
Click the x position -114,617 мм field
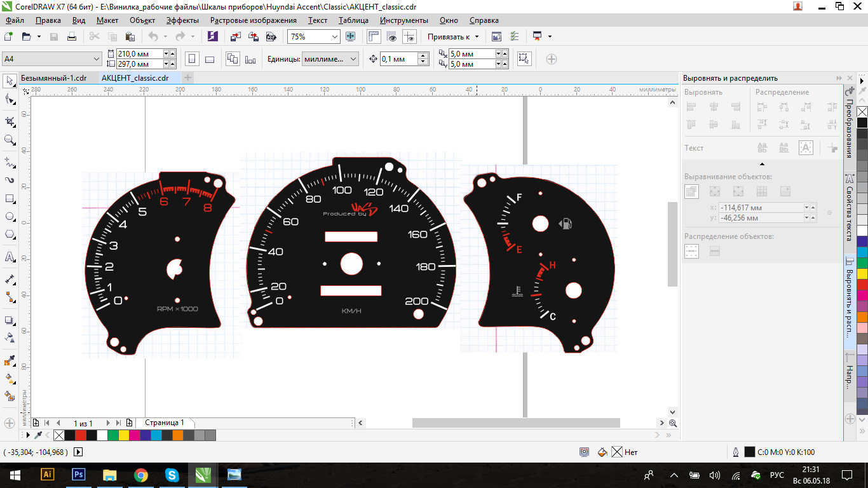761,208
